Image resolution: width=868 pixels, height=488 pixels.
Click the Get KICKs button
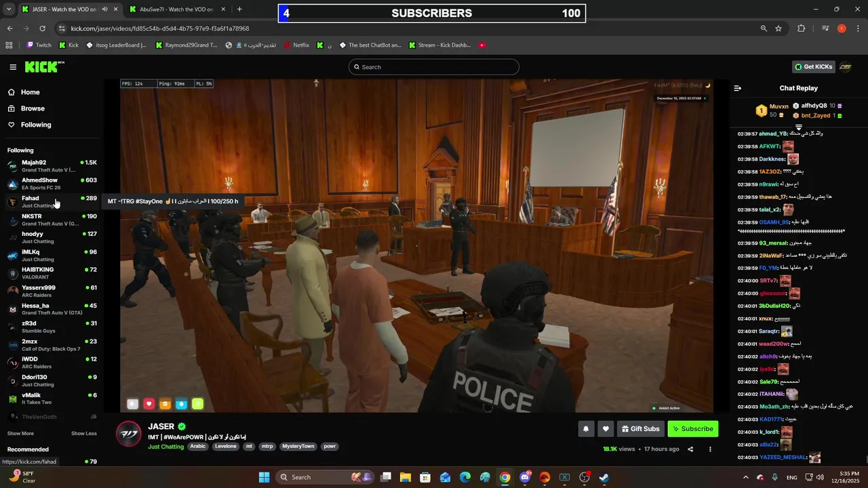pyautogui.click(x=813, y=67)
